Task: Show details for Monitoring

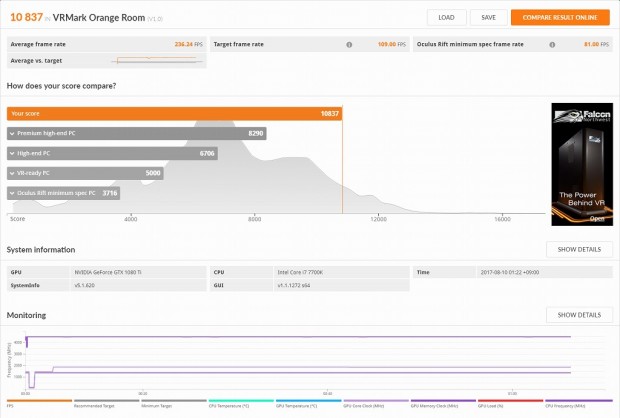Action: [x=579, y=315]
